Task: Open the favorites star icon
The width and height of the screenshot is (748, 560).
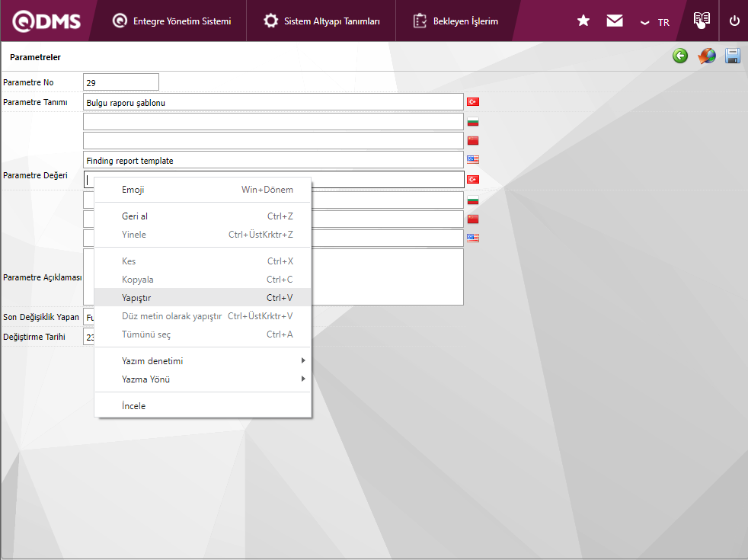Action: 583,21
